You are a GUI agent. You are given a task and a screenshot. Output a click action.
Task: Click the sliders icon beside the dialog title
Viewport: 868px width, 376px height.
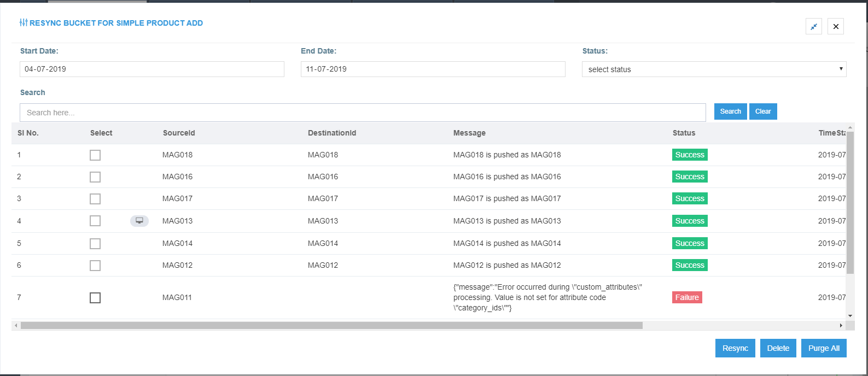coord(24,23)
